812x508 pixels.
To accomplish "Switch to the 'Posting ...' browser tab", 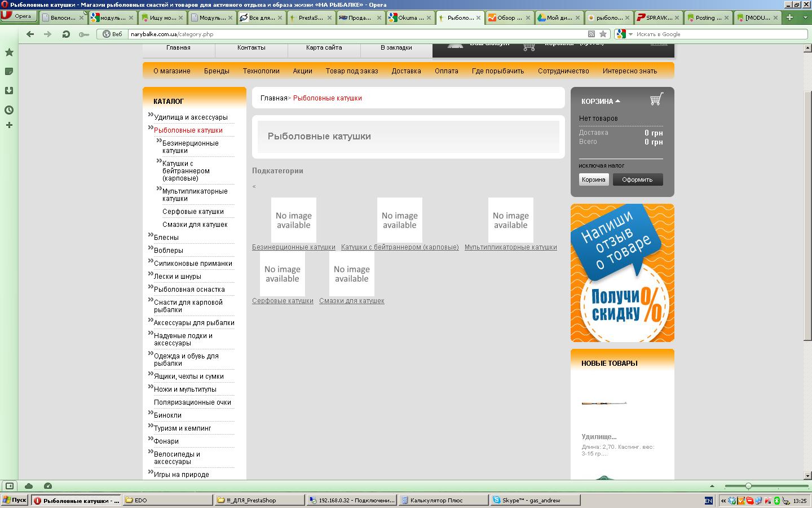I will [708, 17].
